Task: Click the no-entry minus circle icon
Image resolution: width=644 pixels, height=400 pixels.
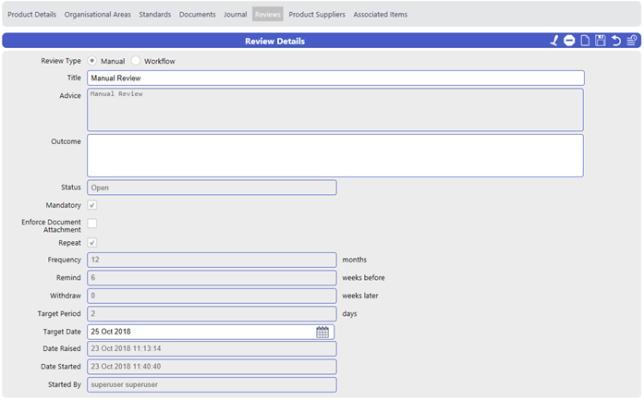Action: click(x=569, y=41)
